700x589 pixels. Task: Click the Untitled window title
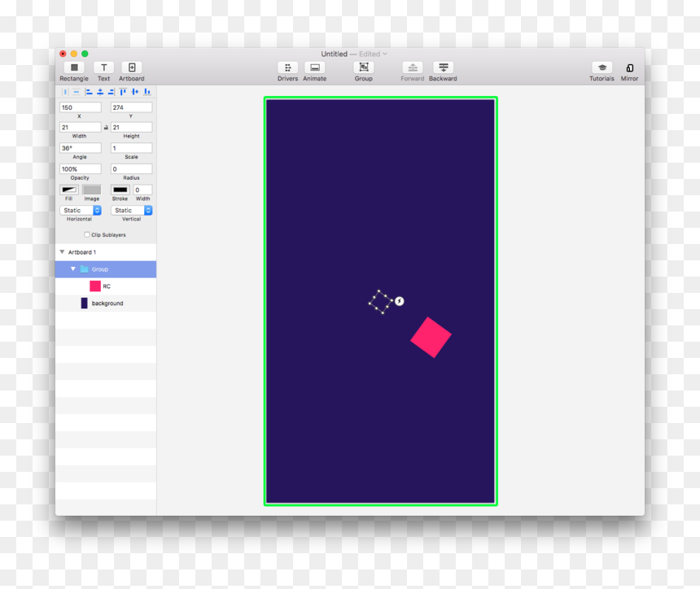click(334, 54)
